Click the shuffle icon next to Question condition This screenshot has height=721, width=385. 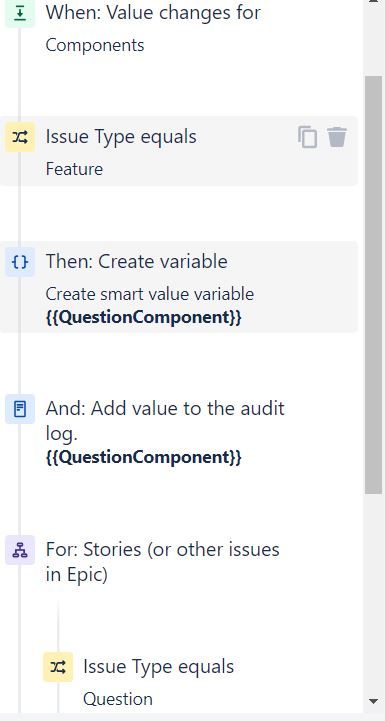tap(58, 667)
